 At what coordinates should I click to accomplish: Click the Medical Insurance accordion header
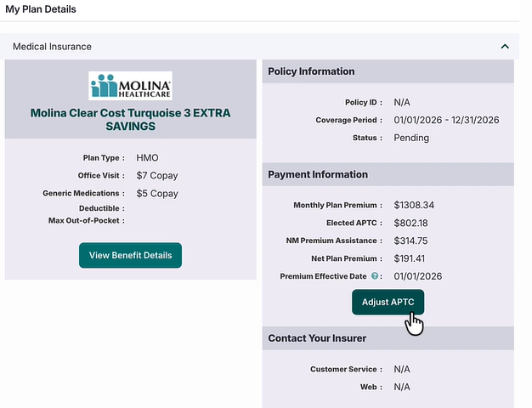[255, 47]
